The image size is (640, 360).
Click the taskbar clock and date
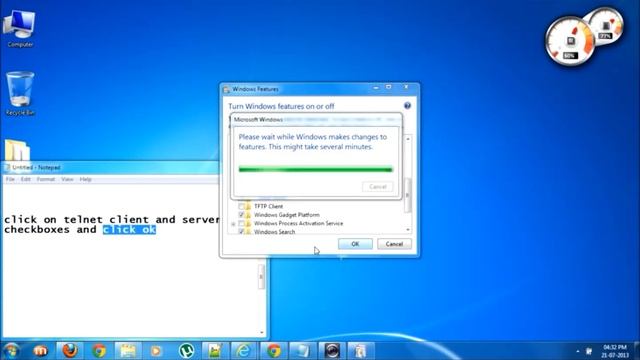tap(615, 351)
